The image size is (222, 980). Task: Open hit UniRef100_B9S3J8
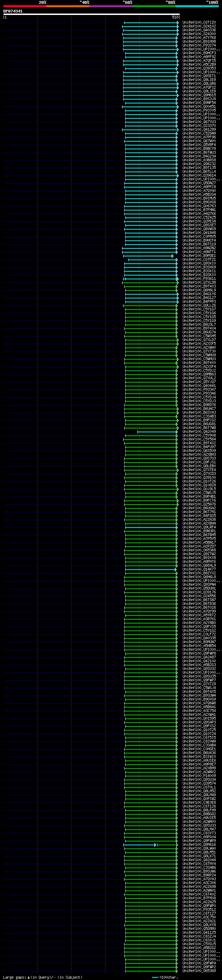point(199,99)
